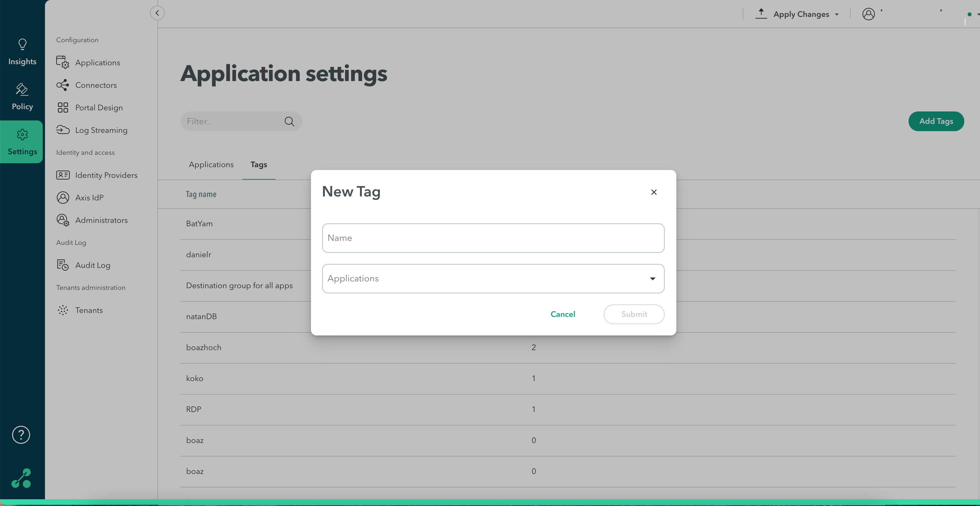This screenshot has height=506, width=980.
Task: Click the help question mark icon
Action: point(21,435)
